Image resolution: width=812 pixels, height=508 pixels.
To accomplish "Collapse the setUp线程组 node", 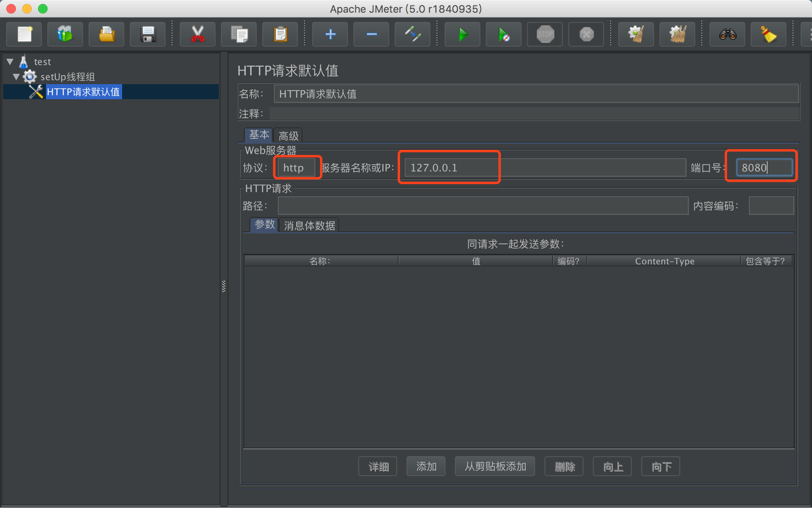I will click(x=16, y=77).
